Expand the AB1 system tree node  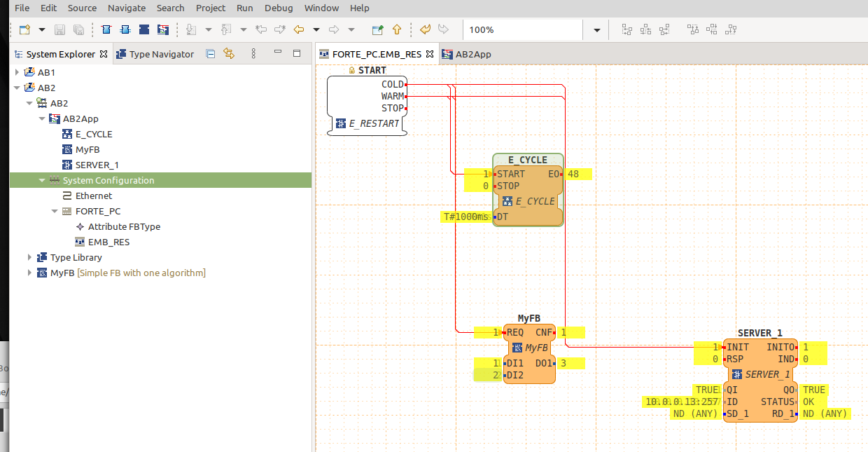pos(17,72)
